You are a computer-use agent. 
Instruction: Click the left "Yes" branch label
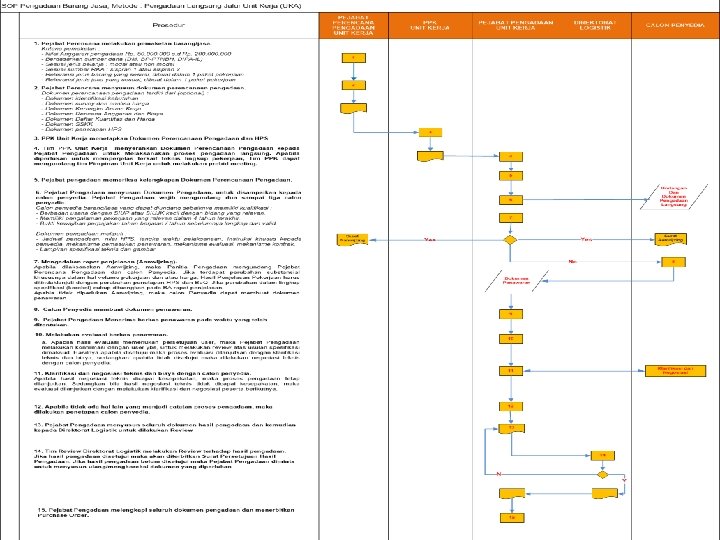(430, 240)
